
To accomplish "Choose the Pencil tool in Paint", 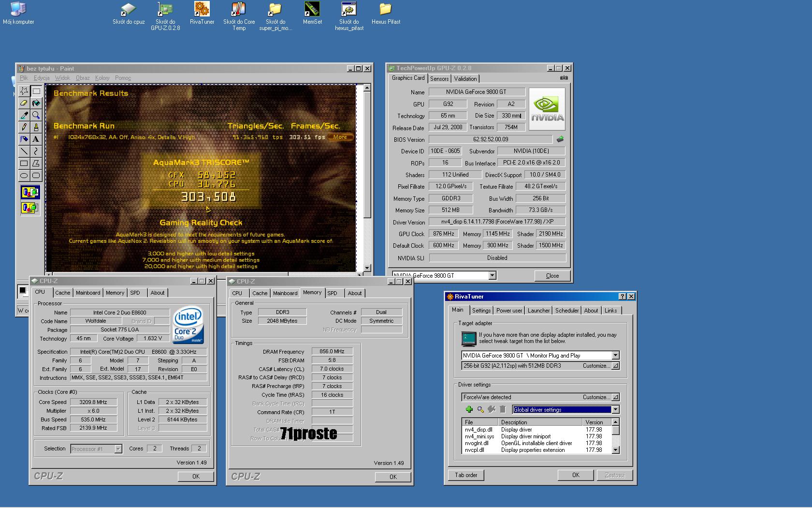I will click(x=24, y=127).
